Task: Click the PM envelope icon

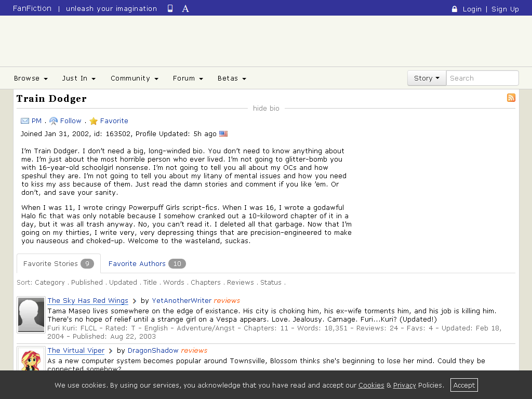Action: coord(25,121)
